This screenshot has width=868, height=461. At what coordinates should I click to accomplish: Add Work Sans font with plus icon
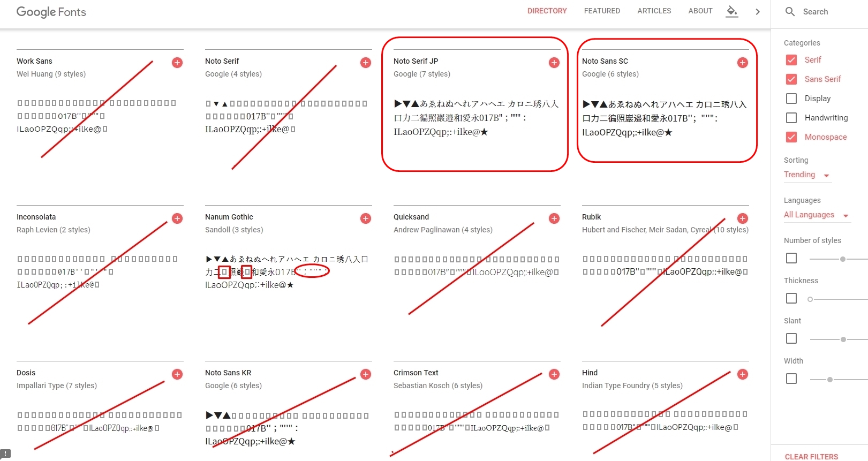[x=177, y=63]
